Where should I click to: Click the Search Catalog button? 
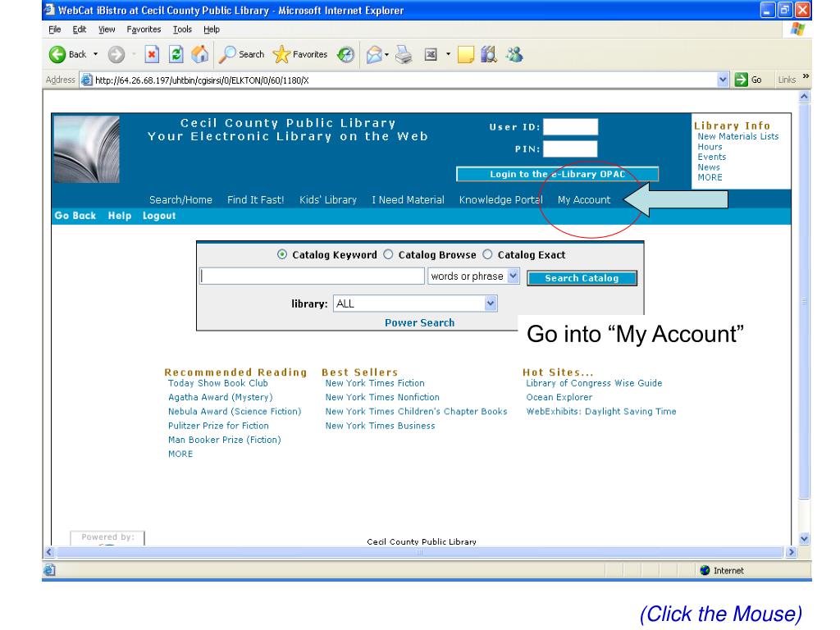(x=582, y=278)
